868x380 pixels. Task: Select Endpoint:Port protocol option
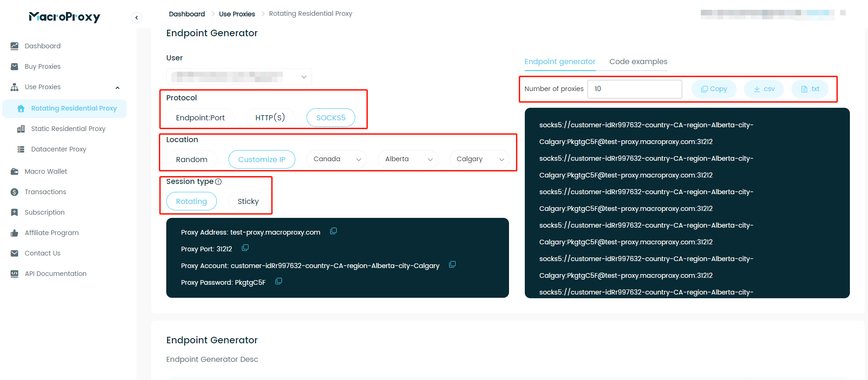(x=200, y=118)
